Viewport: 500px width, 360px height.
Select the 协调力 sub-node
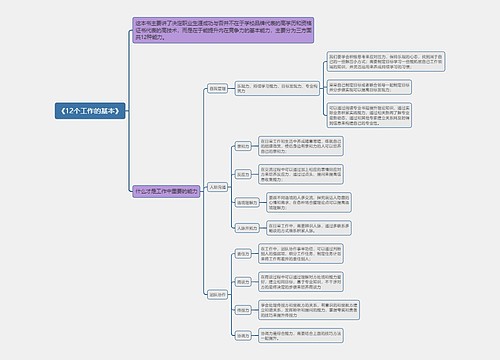(x=243, y=336)
